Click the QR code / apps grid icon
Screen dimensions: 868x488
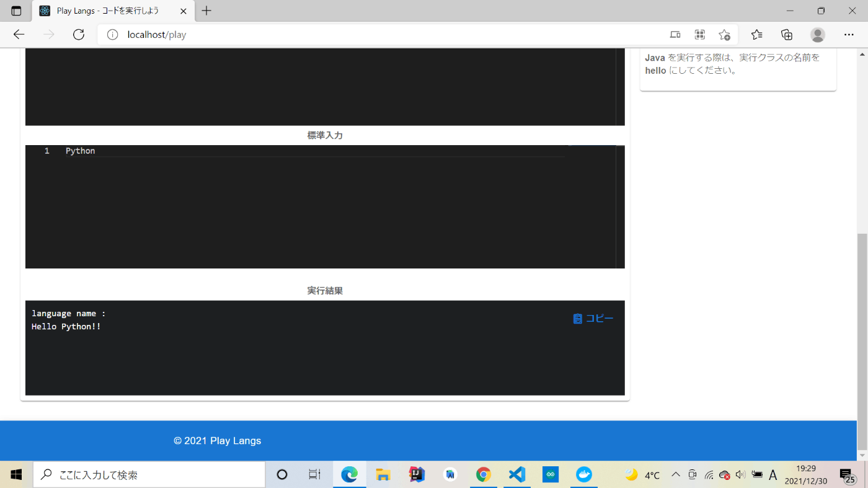tap(700, 35)
